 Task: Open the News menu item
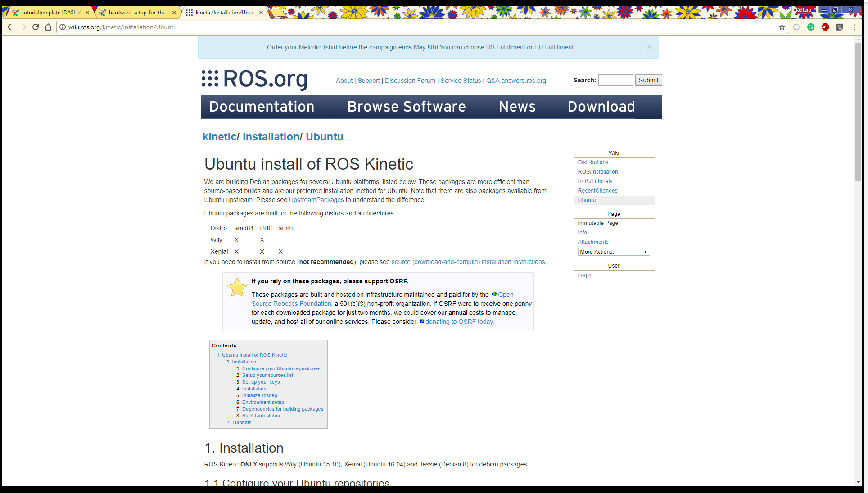coord(517,107)
